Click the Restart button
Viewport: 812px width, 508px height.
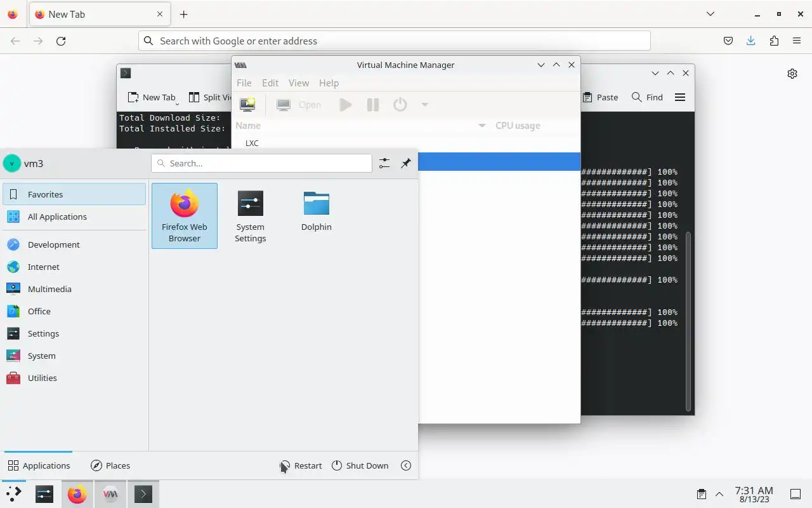(301, 465)
